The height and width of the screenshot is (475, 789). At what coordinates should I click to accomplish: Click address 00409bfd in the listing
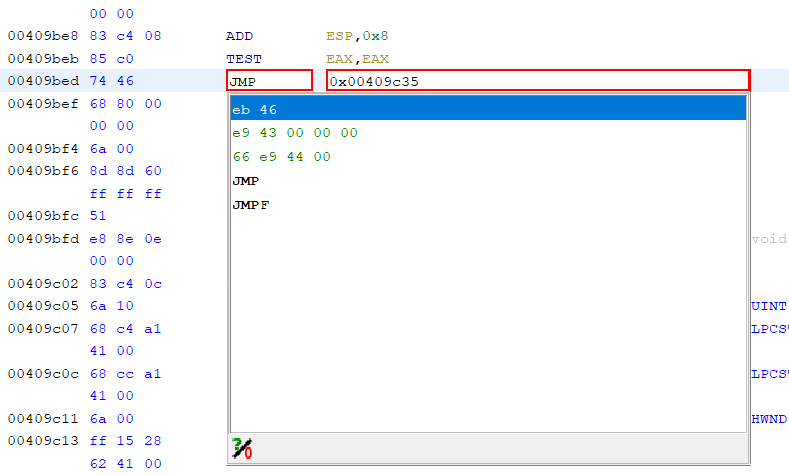tap(40, 239)
